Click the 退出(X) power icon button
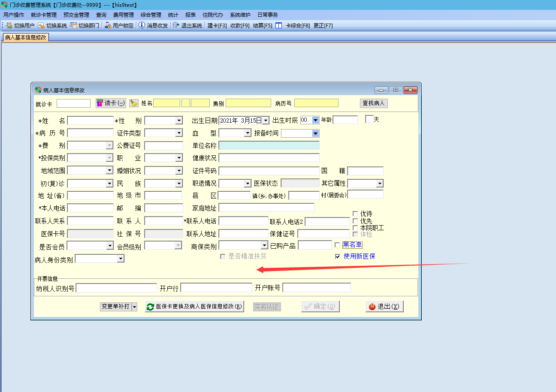The height and width of the screenshot is (392, 556). 384,307
